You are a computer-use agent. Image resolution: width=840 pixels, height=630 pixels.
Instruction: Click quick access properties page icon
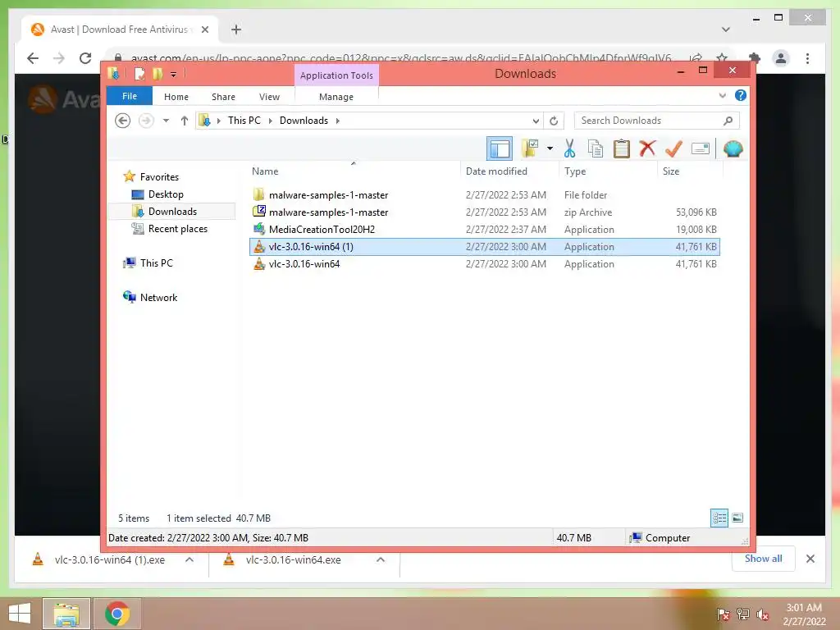click(x=139, y=73)
